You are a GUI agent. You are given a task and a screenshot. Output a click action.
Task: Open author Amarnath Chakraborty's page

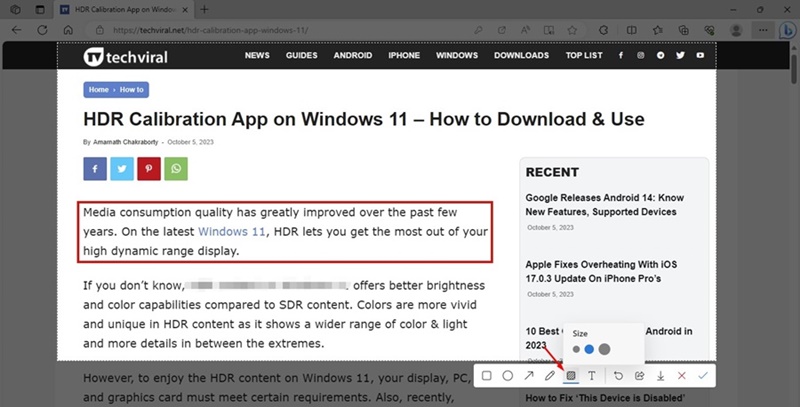(x=126, y=142)
